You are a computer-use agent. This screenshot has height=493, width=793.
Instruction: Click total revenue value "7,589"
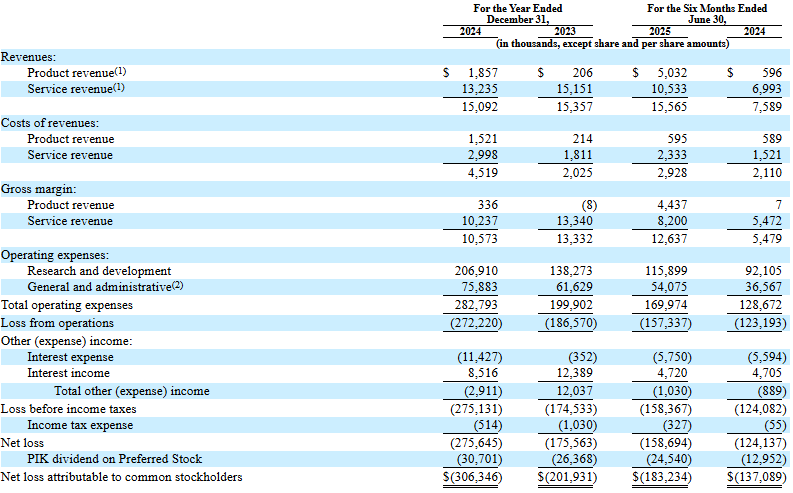click(767, 107)
